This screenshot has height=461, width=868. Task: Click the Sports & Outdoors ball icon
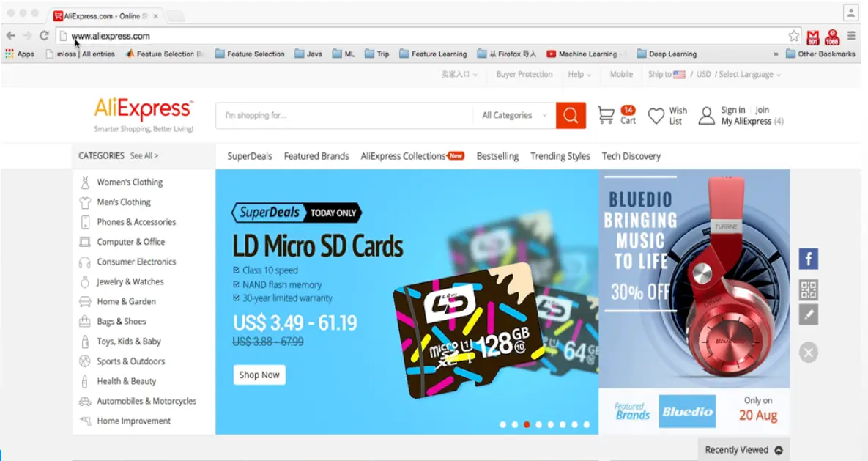click(x=85, y=361)
